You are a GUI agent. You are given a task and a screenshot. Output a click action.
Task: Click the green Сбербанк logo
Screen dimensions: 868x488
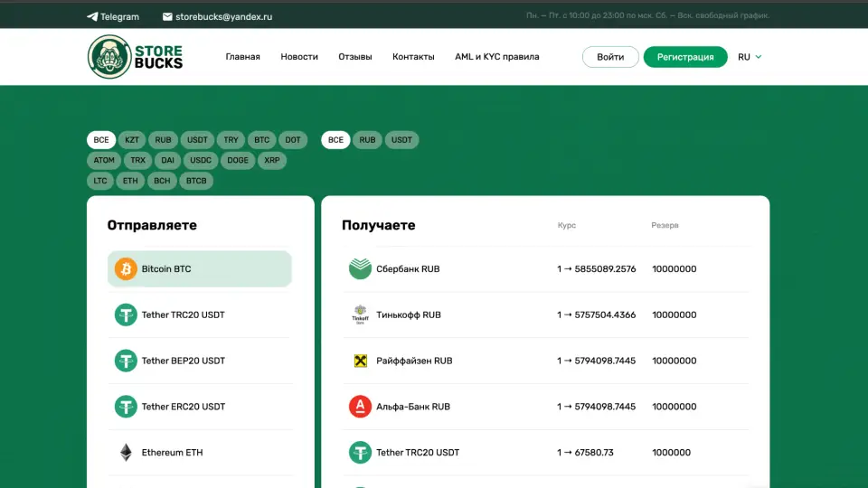(x=360, y=269)
